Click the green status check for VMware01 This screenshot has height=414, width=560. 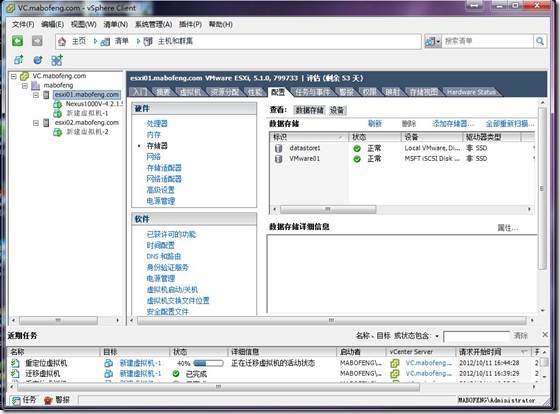(x=357, y=159)
